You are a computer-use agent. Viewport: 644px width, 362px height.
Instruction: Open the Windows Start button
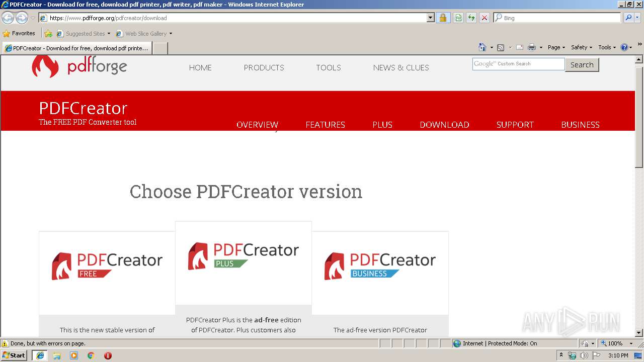coord(14,355)
